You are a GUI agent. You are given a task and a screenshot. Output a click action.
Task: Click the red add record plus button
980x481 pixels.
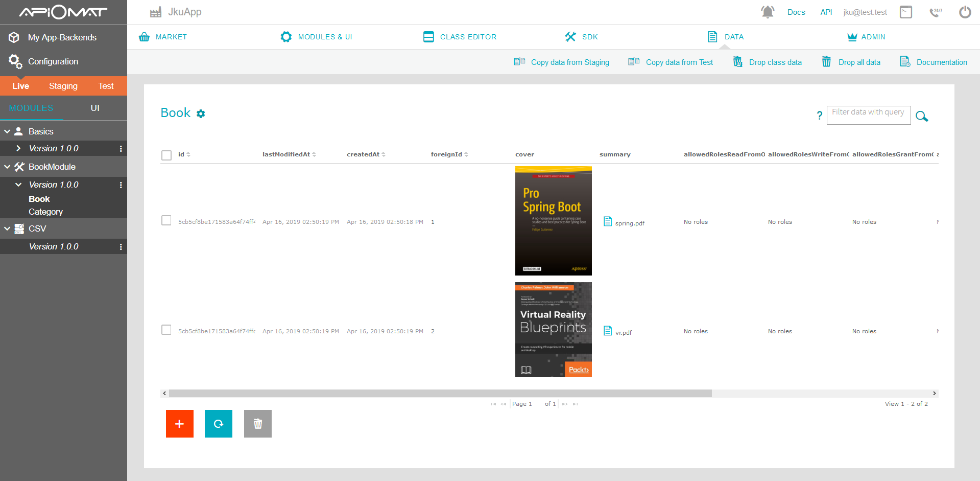point(180,424)
